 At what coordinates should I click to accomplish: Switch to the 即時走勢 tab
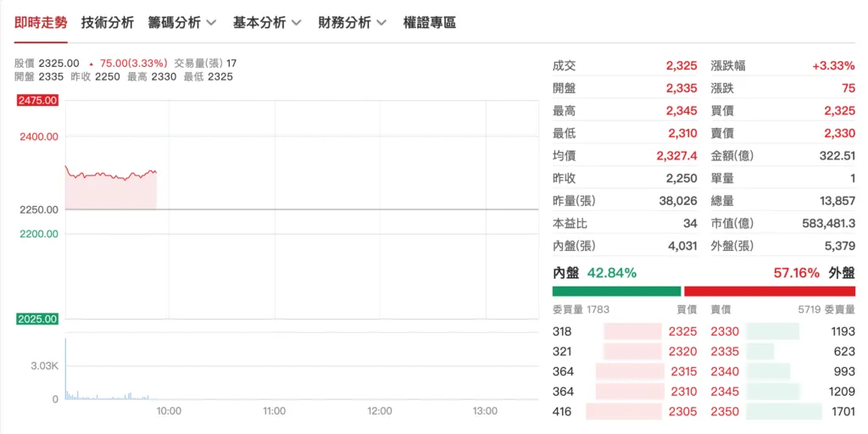coord(41,23)
